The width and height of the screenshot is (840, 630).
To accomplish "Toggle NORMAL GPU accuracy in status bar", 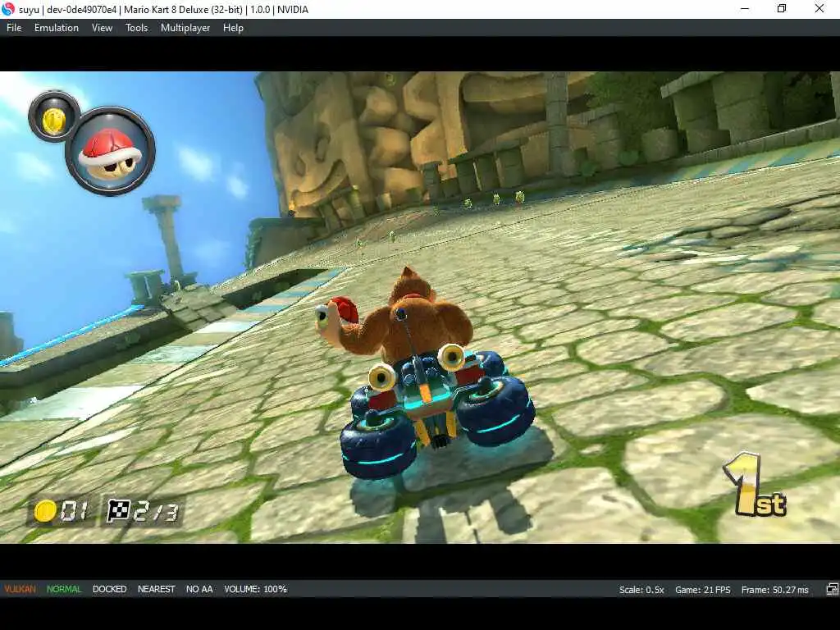I will [64, 589].
